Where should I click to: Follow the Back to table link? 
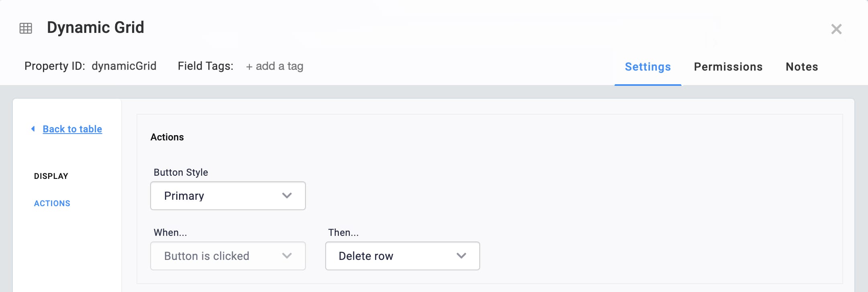point(72,129)
